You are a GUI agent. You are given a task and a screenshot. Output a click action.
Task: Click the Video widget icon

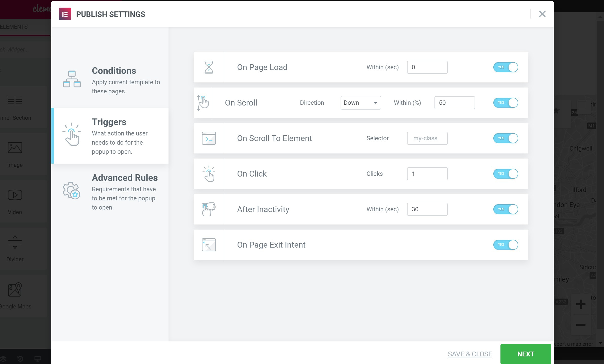tap(14, 195)
